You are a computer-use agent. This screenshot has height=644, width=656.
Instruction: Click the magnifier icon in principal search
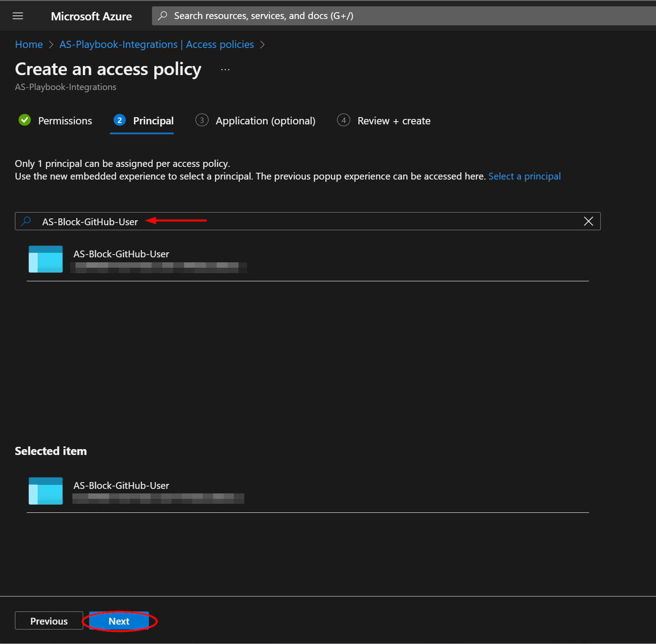click(x=26, y=221)
